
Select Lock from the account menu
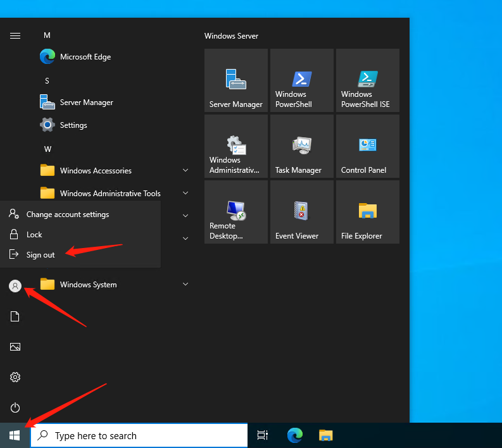click(x=80, y=235)
